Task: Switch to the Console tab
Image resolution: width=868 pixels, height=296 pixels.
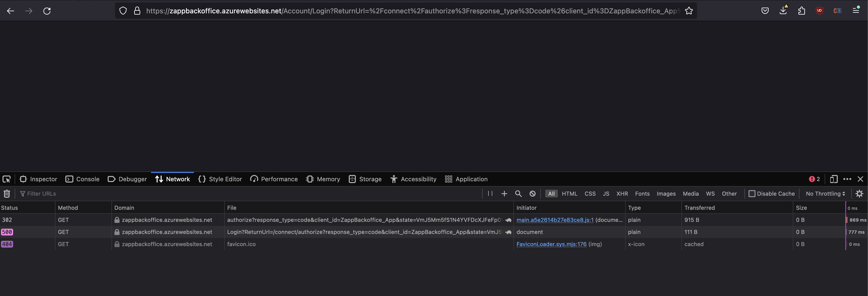Action: point(88,179)
